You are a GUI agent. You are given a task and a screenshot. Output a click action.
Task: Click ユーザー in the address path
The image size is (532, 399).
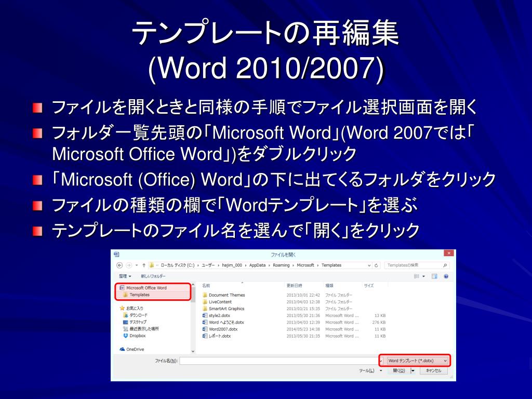(208, 265)
